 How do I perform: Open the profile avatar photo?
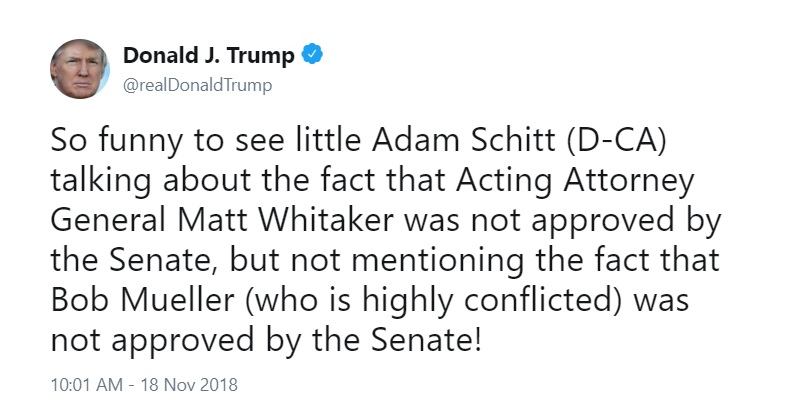[x=79, y=69]
